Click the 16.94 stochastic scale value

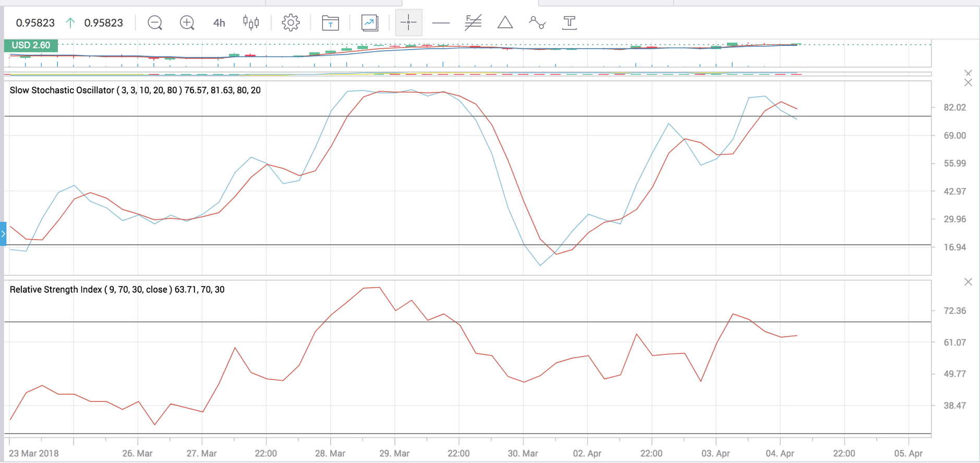[955, 247]
